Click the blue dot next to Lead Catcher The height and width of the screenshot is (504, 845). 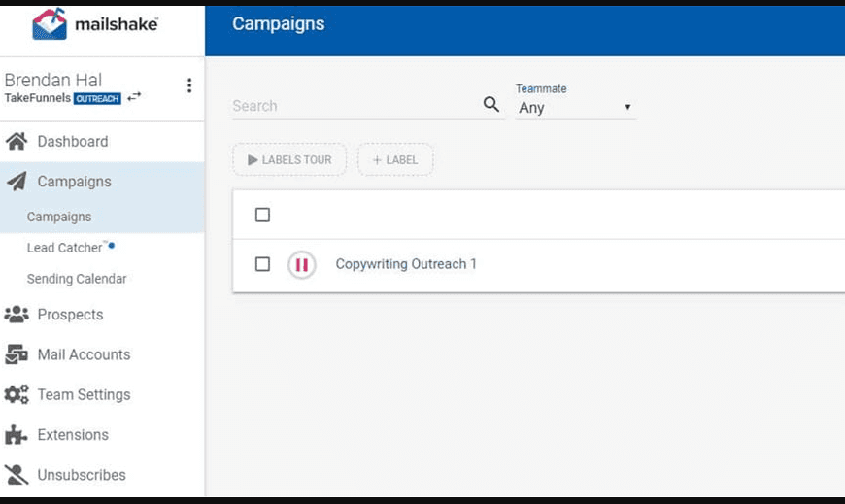(x=112, y=246)
